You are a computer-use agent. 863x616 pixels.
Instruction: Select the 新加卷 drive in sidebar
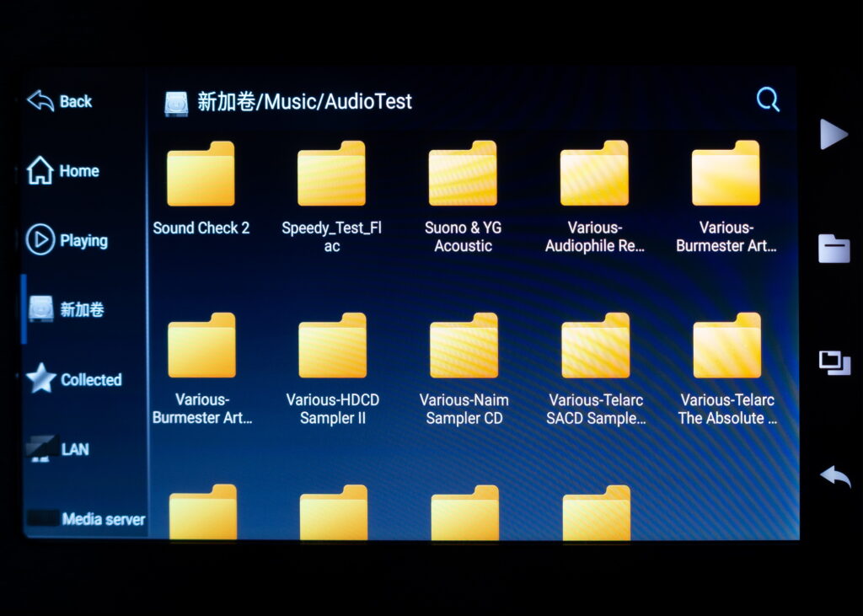[x=66, y=309]
